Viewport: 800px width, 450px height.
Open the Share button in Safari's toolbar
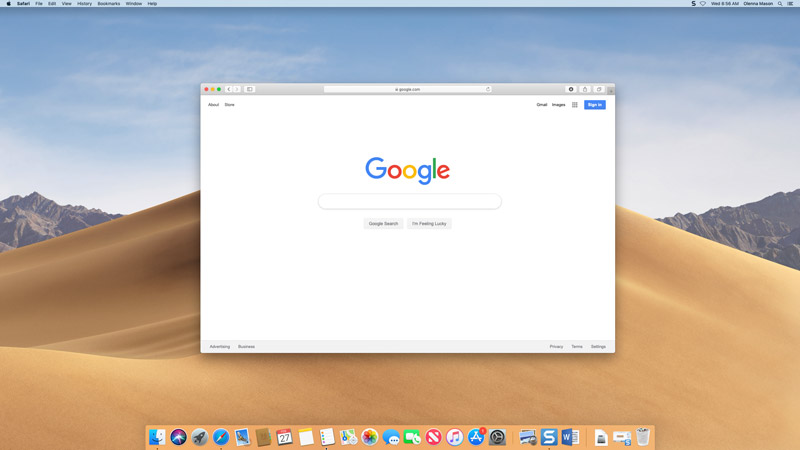coord(585,89)
